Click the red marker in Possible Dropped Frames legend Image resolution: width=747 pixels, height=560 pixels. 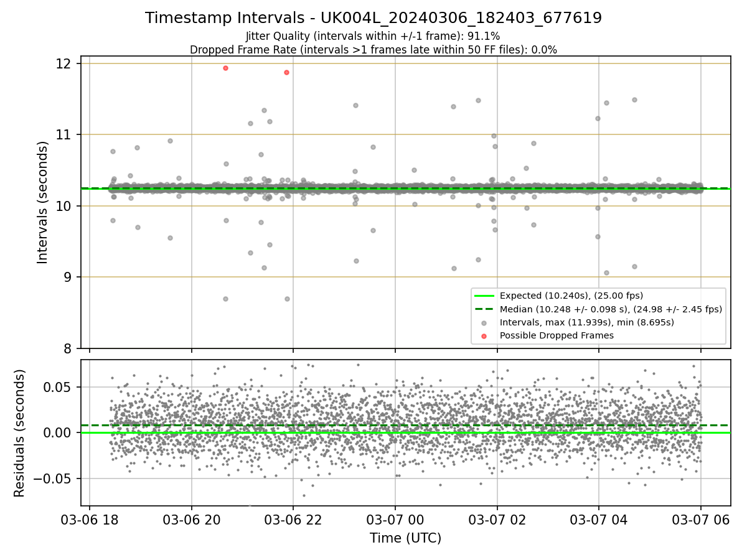(x=484, y=335)
